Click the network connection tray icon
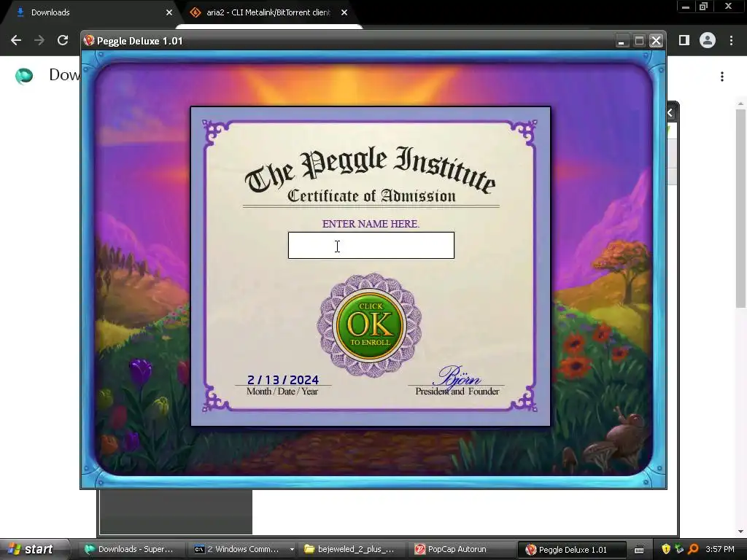 click(679, 549)
